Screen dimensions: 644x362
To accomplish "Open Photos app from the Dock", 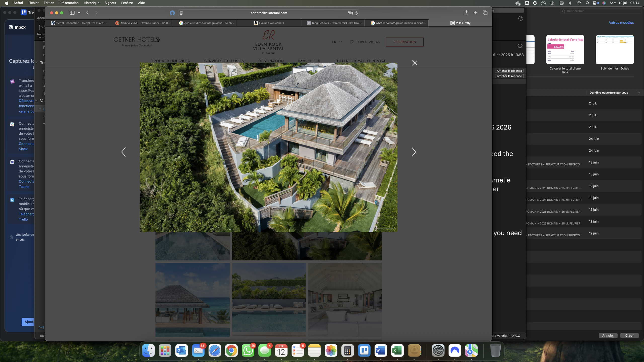I will tap(331, 350).
